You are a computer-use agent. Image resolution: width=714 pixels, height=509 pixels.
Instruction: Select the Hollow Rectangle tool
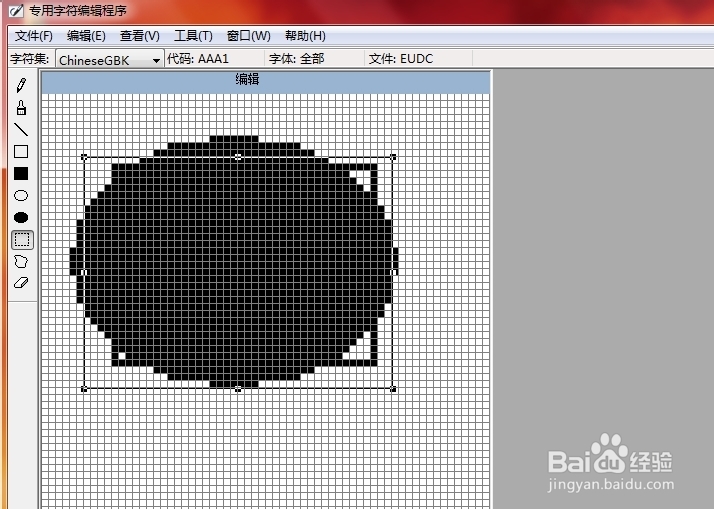coord(21,152)
